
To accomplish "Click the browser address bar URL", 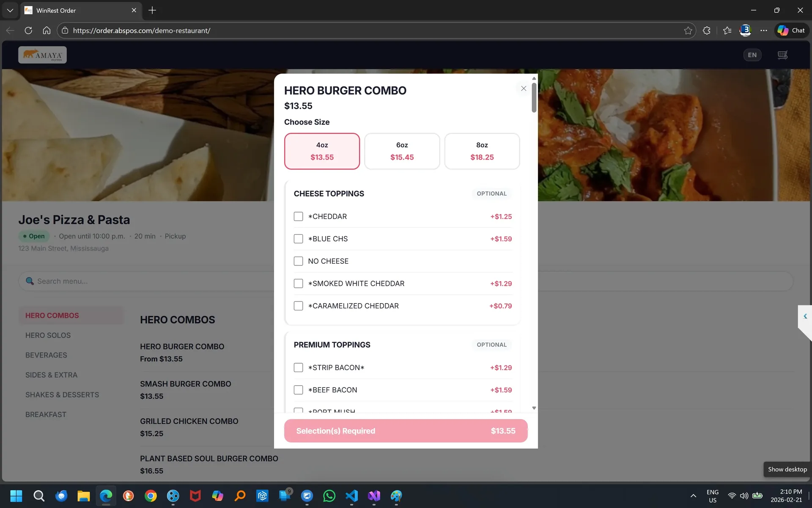I will click(x=141, y=30).
